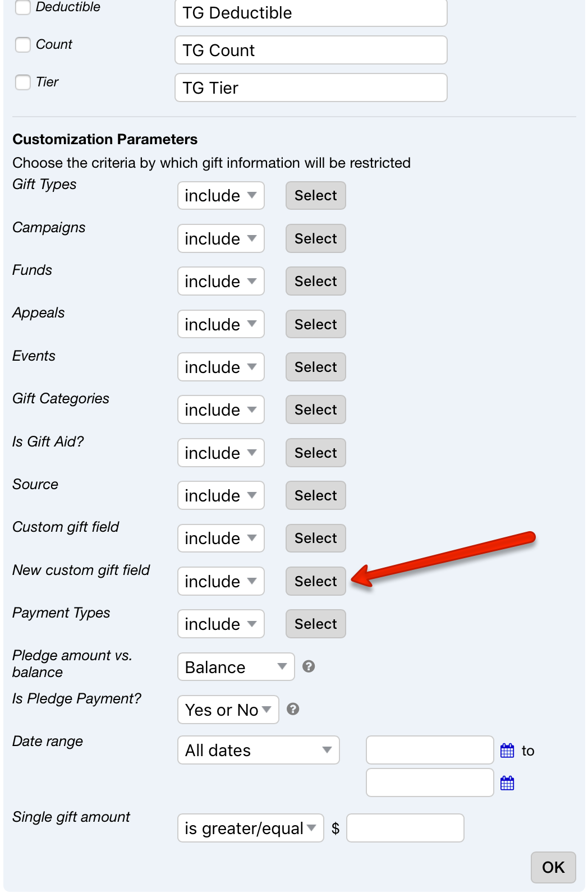
Task: Open the Yes or No pledge payment dropdown
Action: (x=228, y=710)
